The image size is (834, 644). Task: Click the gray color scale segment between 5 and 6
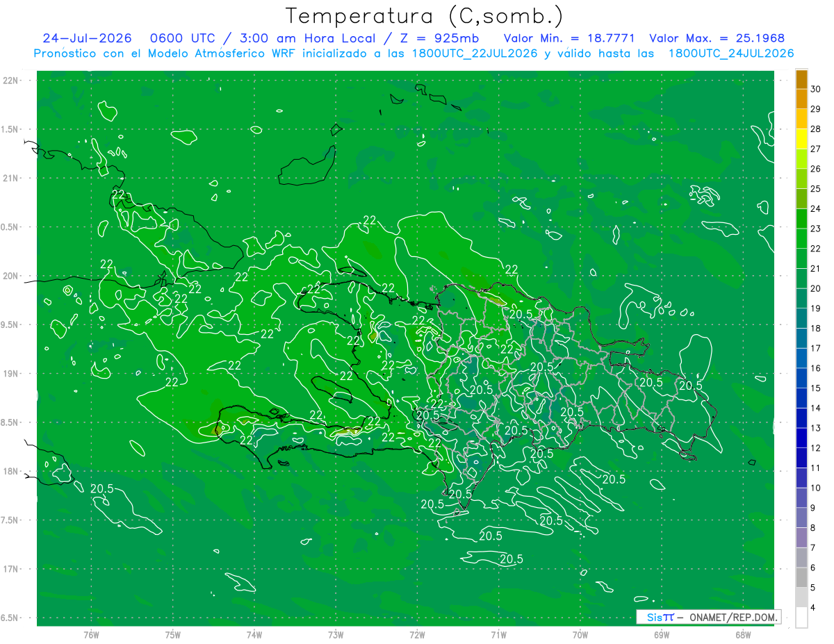point(801,578)
